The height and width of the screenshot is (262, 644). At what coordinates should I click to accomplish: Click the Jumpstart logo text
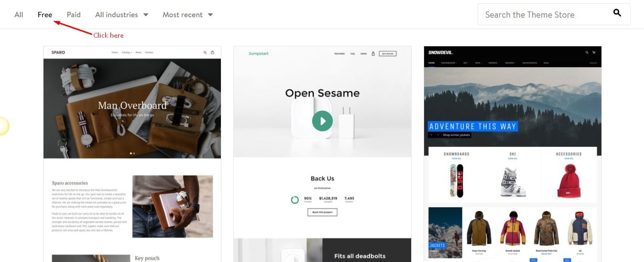click(259, 53)
